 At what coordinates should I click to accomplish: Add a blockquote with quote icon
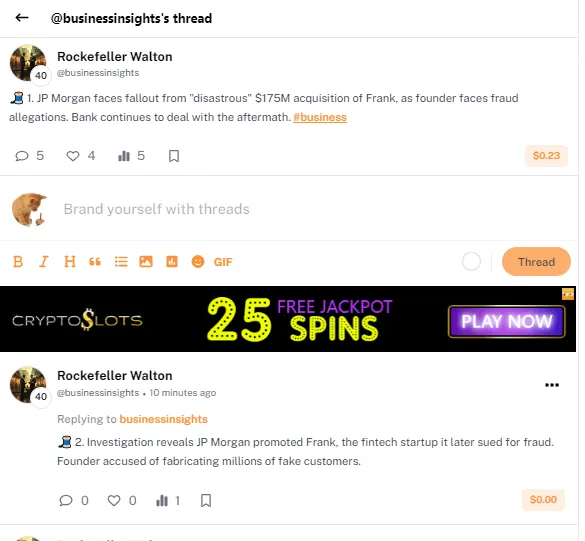coord(95,262)
